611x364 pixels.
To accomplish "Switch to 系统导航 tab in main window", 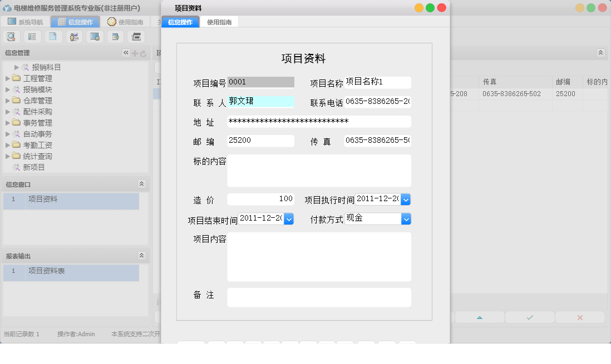I will tap(25, 22).
